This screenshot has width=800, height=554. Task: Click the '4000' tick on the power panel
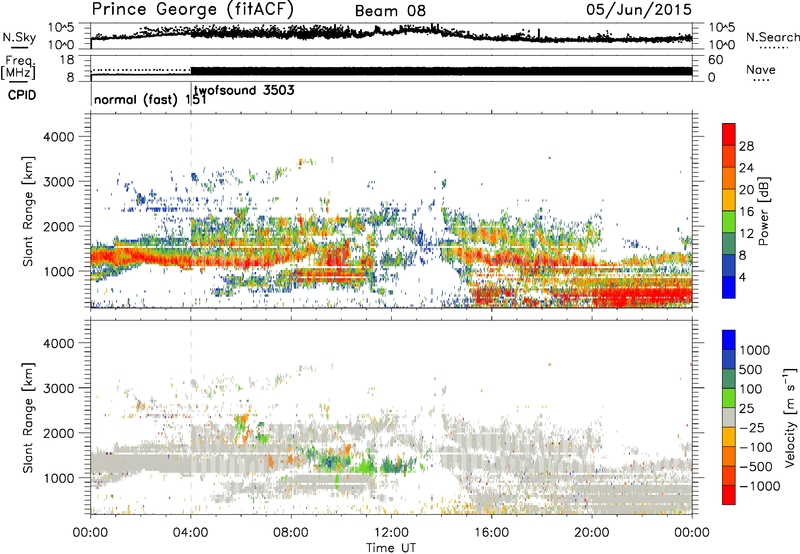coord(59,137)
